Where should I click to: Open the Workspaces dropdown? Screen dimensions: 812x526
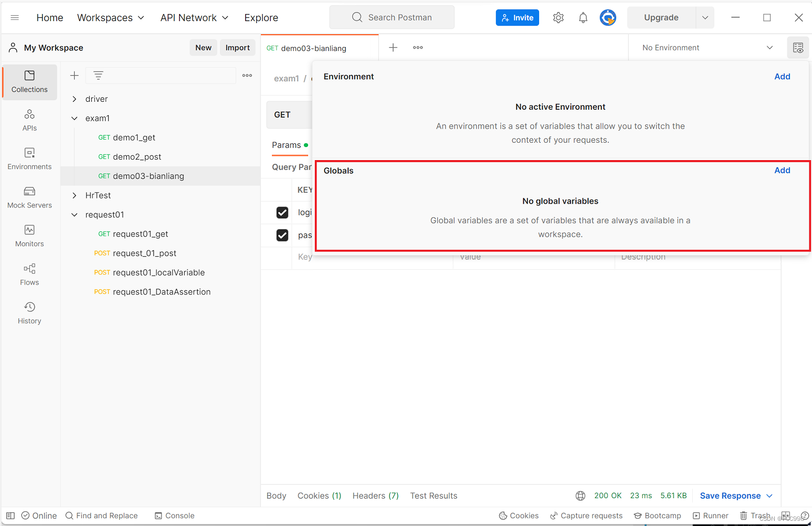tap(110, 18)
